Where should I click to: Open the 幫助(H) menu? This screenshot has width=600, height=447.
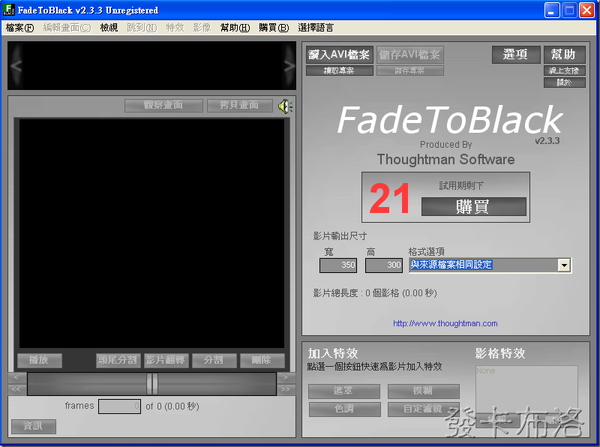(235, 28)
